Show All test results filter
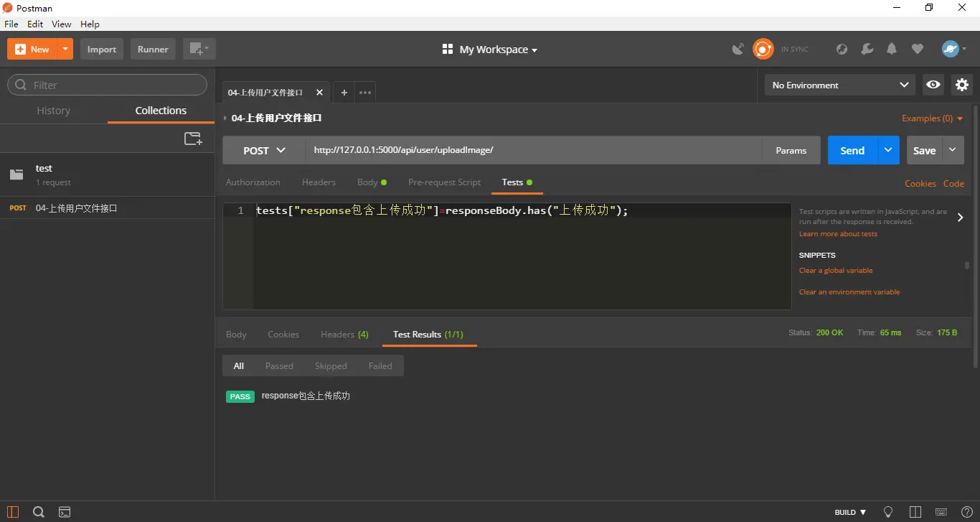This screenshot has width=980, height=522. (239, 366)
